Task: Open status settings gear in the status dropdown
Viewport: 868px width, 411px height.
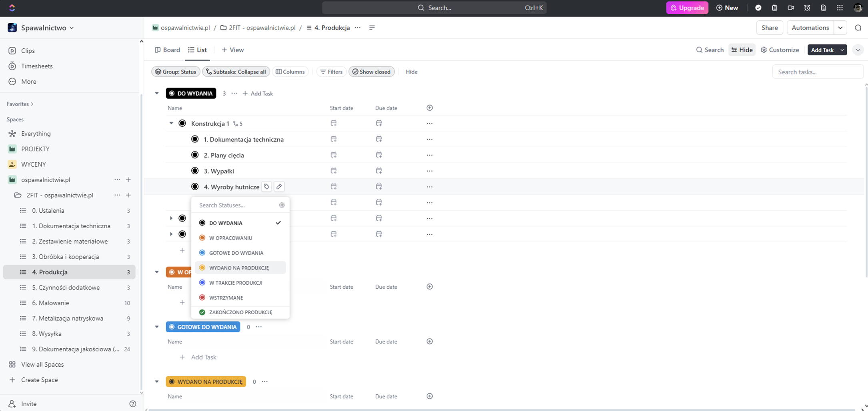Action: 282,205
